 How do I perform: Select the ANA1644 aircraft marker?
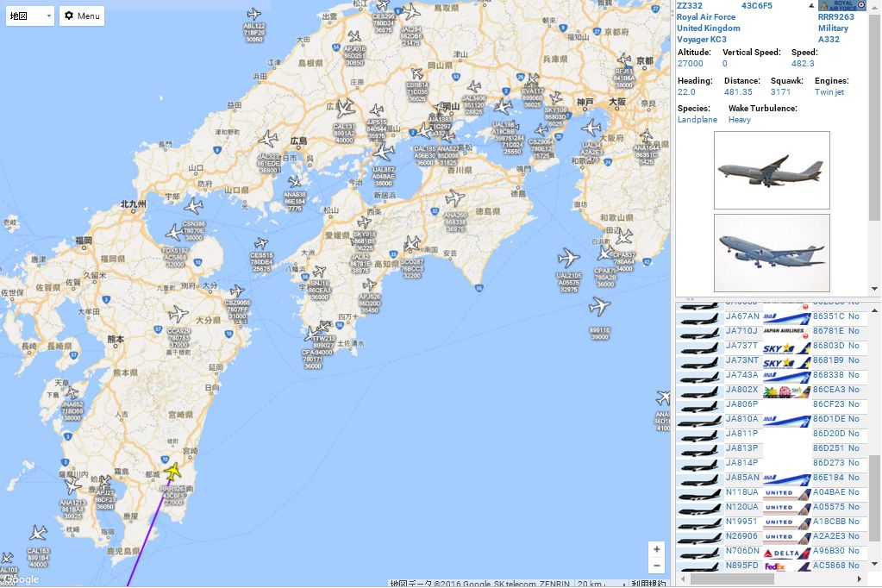pos(647,135)
